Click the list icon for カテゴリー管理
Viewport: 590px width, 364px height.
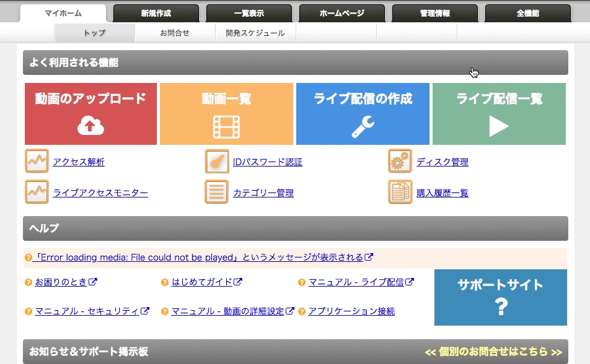[x=217, y=192]
